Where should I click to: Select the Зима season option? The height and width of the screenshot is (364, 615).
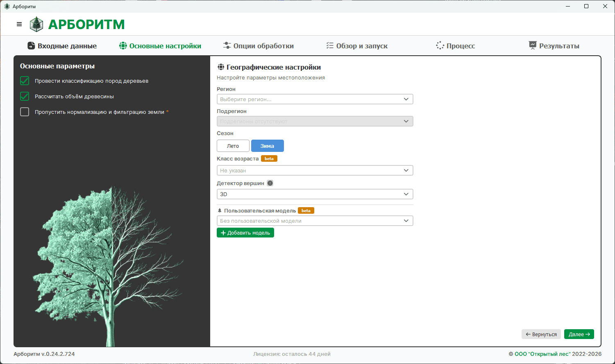[x=268, y=146]
